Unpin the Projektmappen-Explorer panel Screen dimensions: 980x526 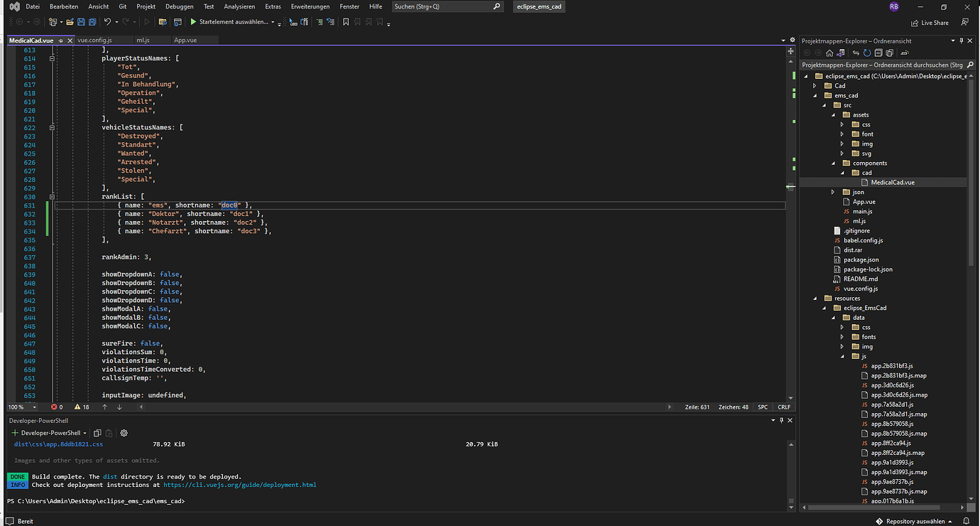pos(961,41)
